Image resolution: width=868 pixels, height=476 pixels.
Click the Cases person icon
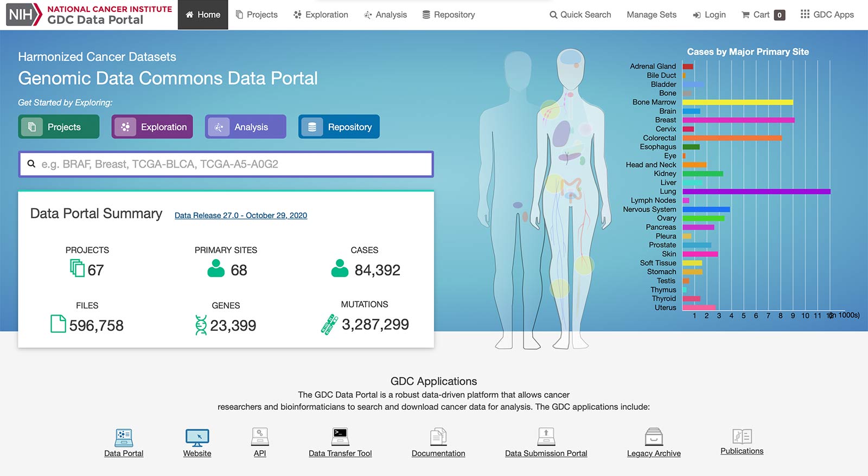pos(340,268)
